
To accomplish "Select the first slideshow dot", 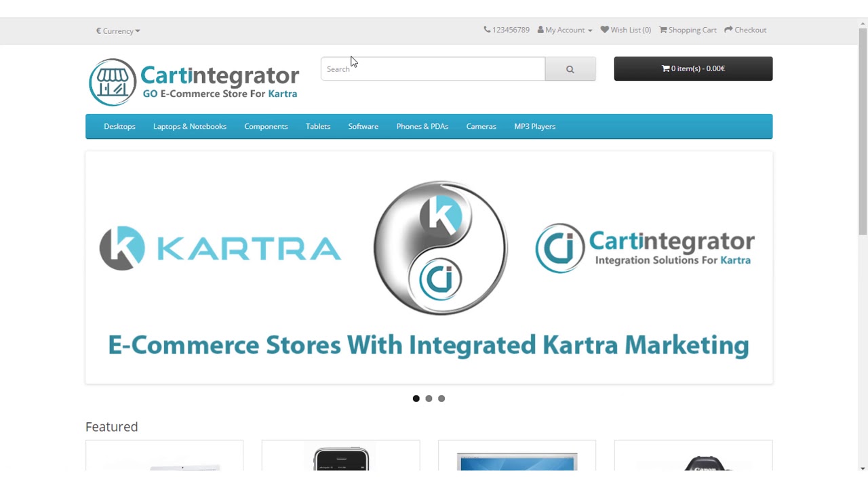I will point(416,399).
